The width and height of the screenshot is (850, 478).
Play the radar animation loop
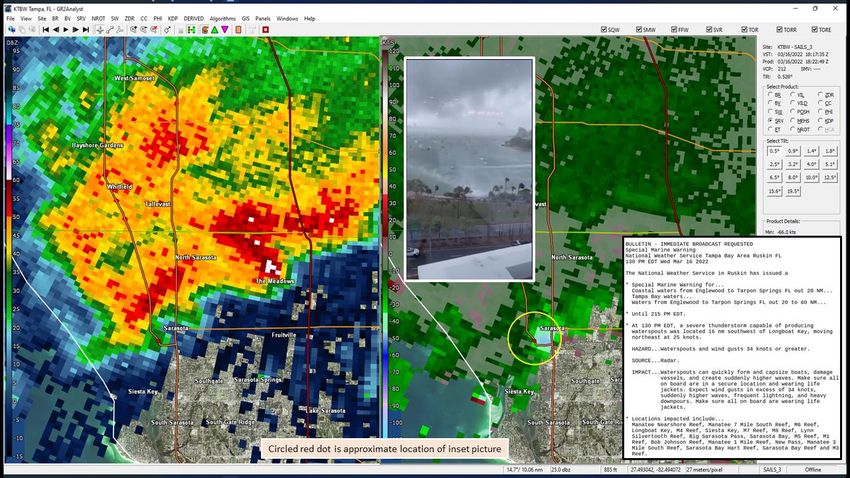point(66,29)
